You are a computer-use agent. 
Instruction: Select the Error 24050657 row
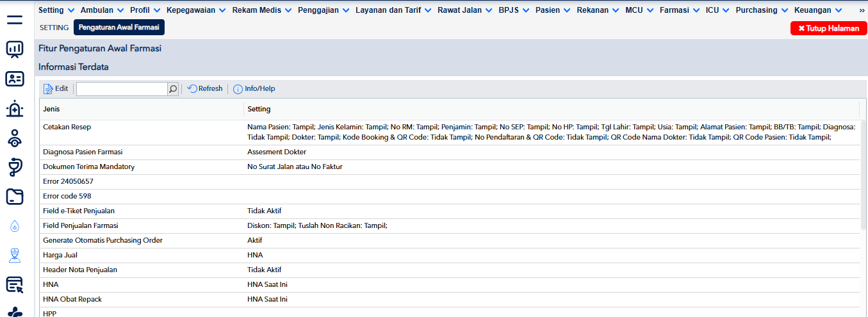[x=450, y=182]
